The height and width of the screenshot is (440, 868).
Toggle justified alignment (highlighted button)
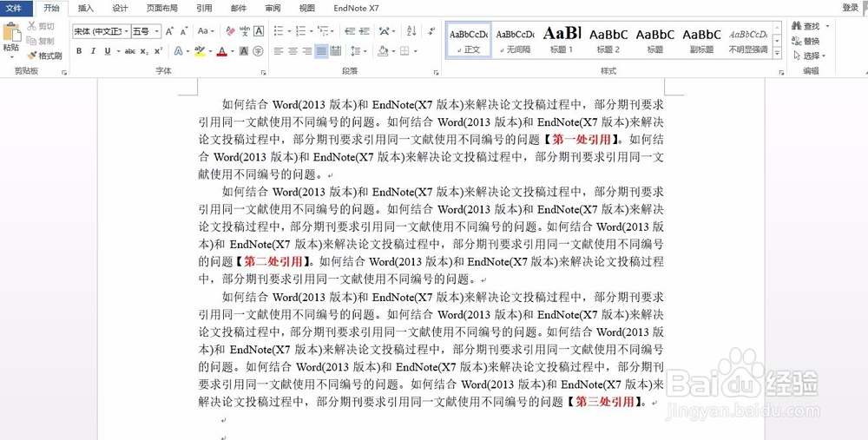321,51
